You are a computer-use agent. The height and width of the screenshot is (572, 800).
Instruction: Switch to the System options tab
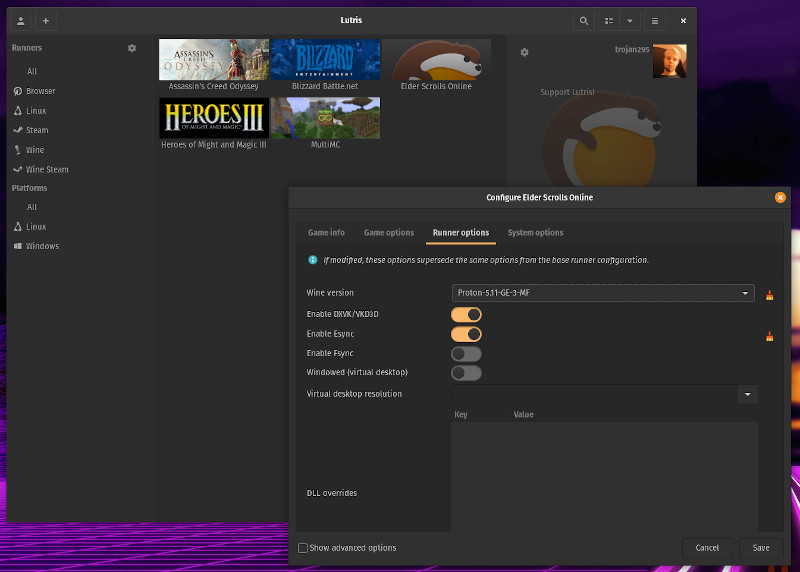(535, 233)
